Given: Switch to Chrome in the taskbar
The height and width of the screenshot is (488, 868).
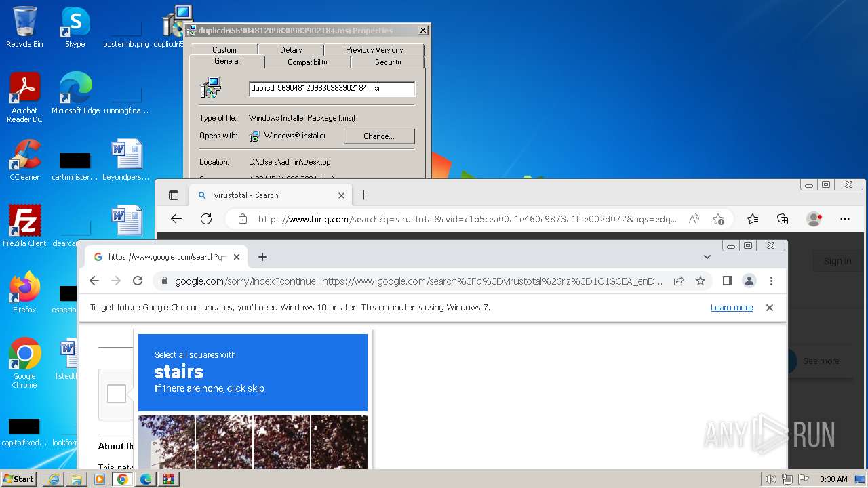Looking at the screenshot, I should pos(123,479).
